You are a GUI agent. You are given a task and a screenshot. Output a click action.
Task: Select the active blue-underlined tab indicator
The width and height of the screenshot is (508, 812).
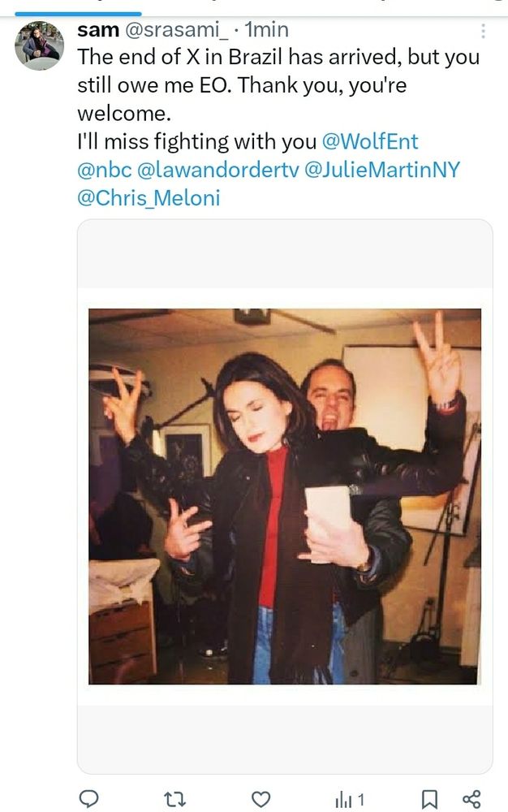78,14
